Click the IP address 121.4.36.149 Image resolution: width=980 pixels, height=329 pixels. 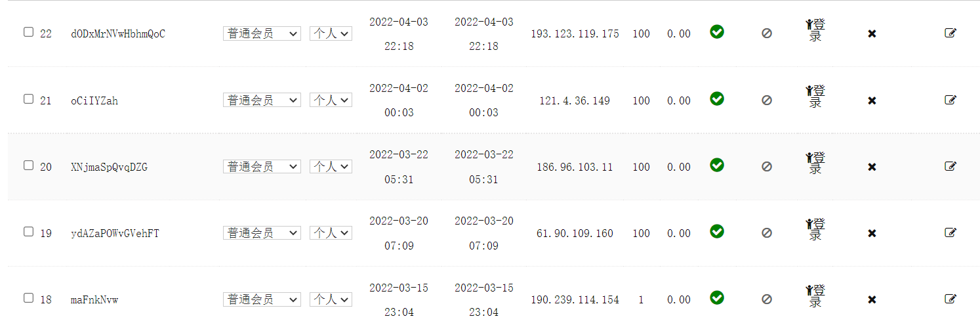coord(575,101)
